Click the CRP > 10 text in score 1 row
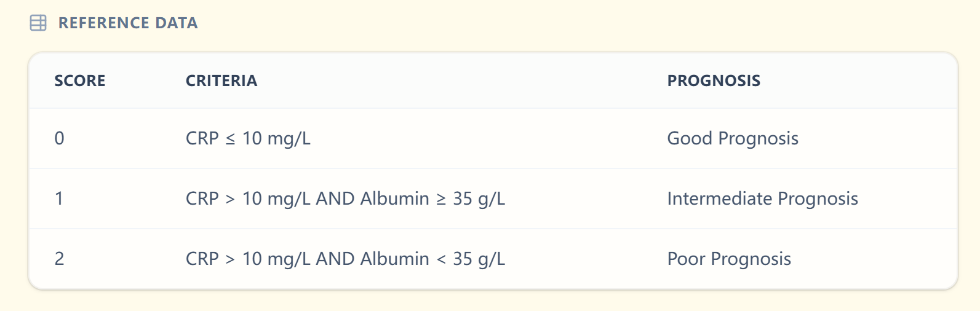 [x=224, y=199]
